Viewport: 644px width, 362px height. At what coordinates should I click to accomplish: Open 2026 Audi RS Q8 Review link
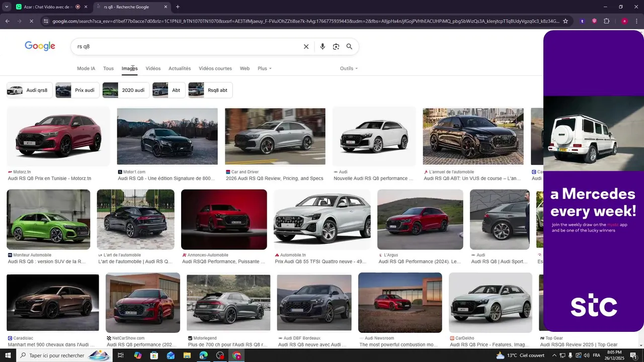pyautogui.click(x=275, y=178)
